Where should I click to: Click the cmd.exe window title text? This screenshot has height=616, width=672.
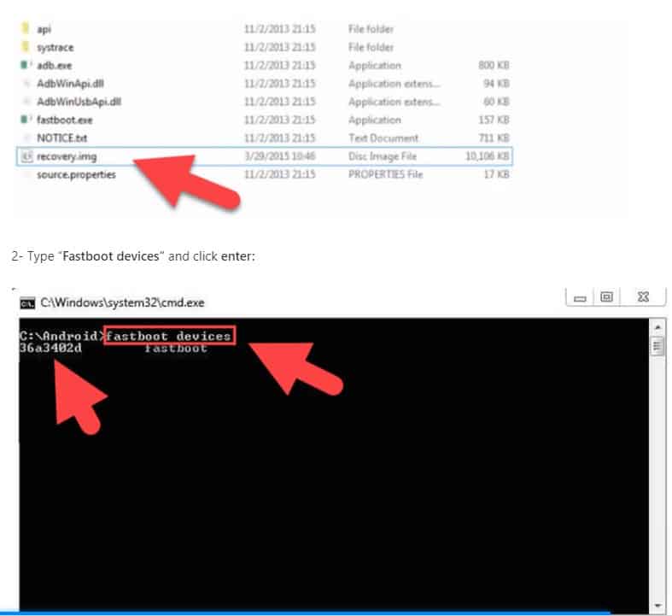point(122,302)
